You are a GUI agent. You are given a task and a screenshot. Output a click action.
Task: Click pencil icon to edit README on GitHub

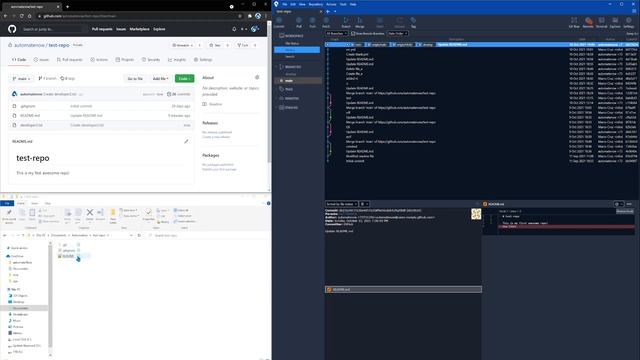point(186,141)
